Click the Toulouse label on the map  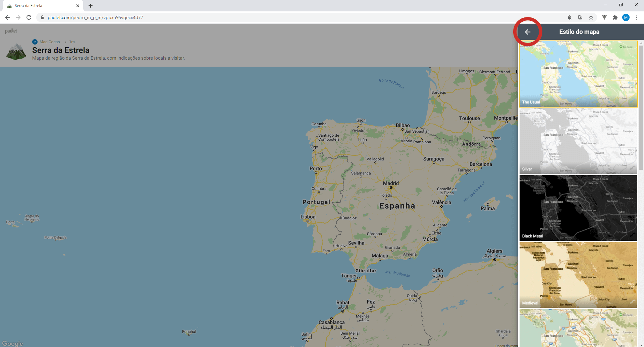(470, 118)
